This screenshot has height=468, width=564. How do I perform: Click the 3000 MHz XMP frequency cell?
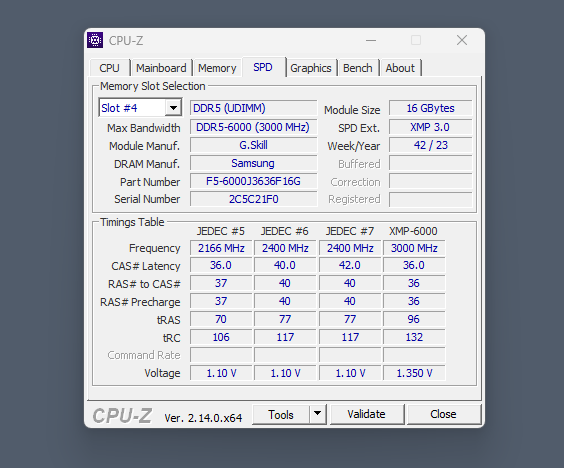click(x=414, y=248)
